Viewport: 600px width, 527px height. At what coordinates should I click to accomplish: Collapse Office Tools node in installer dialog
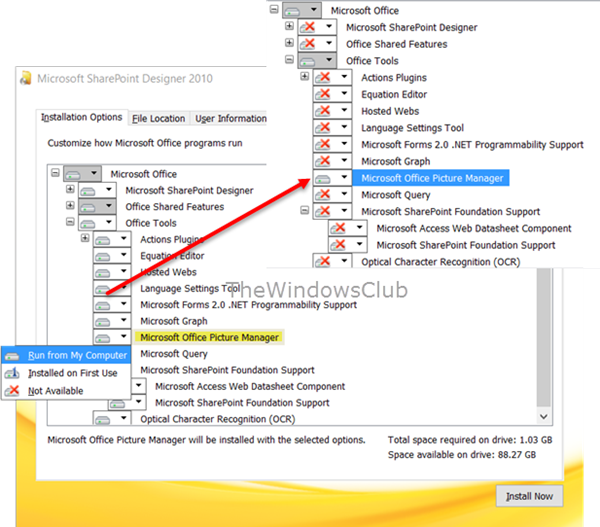click(x=70, y=222)
